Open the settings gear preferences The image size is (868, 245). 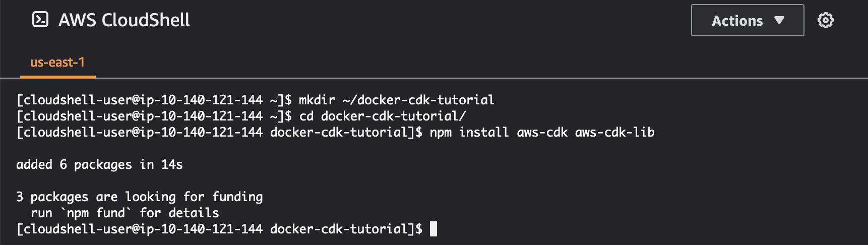pos(825,21)
